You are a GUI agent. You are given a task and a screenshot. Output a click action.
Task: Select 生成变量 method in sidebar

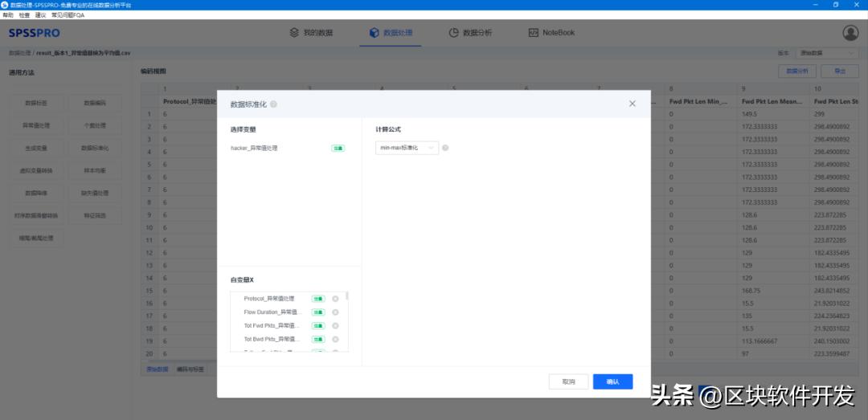click(36, 149)
